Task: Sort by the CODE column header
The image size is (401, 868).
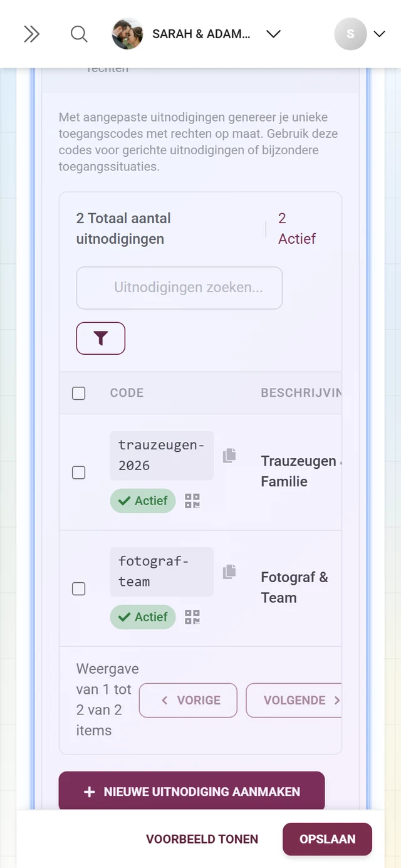Action: click(x=127, y=393)
